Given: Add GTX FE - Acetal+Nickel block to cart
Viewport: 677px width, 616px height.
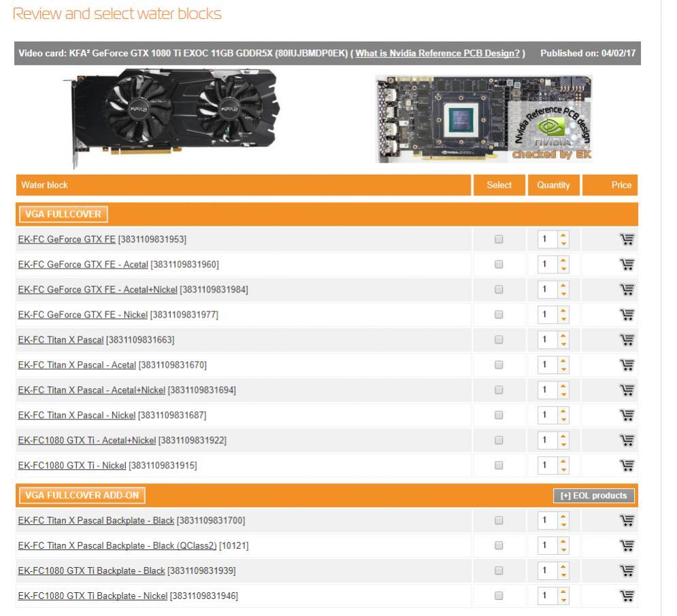Looking at the screenshot, I should pyautogui.click(x=627, y=289).
